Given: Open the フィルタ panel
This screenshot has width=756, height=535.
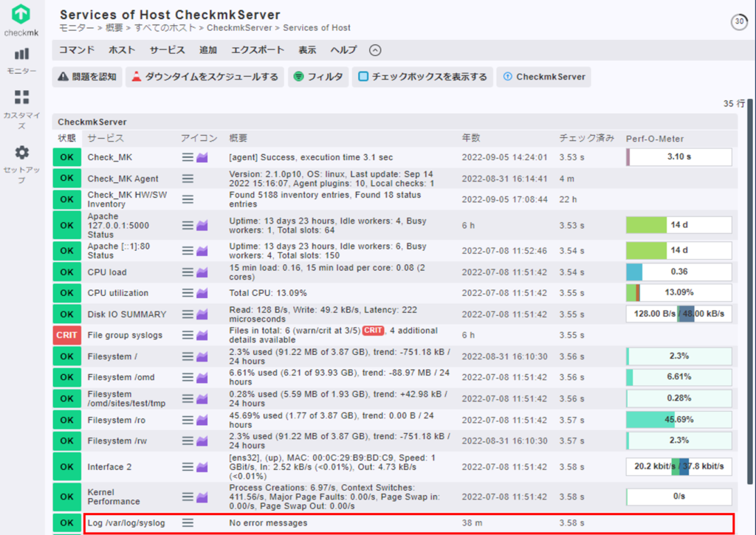Looking at the screenshot, I should pos(318,77).
